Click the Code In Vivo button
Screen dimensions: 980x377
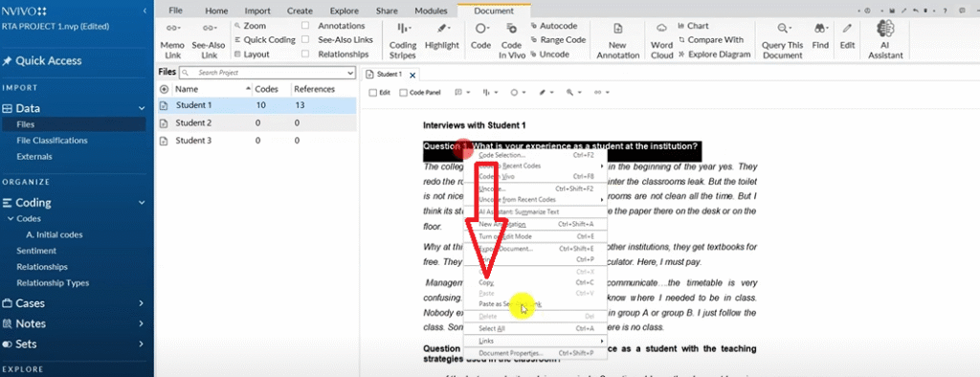(x=511, y=40)
